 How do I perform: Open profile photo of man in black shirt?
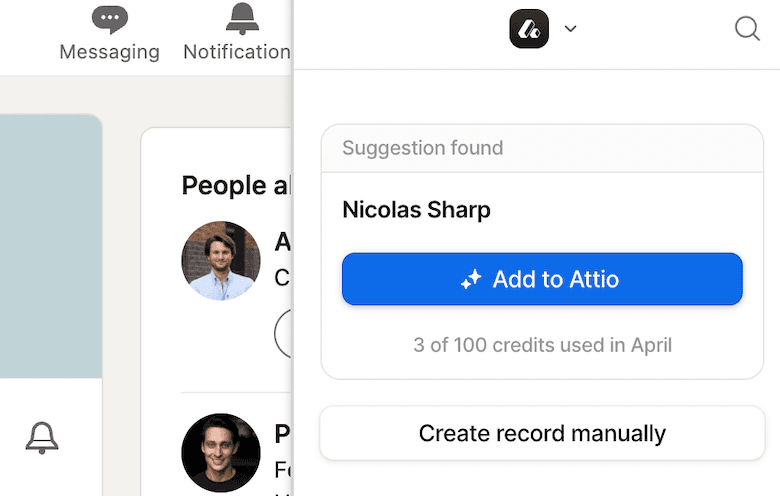(221, 453)
